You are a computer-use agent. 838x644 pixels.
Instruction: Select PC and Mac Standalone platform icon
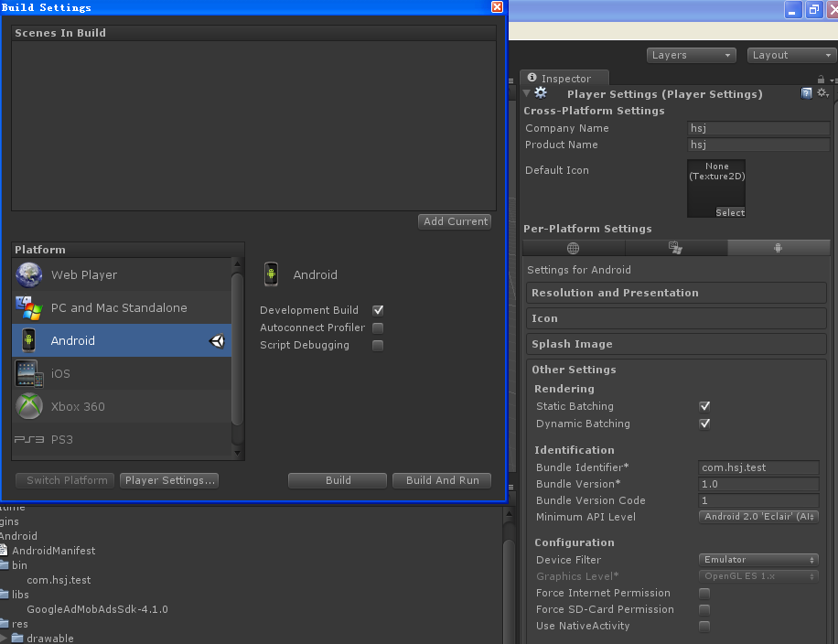[x=29, y=308]
